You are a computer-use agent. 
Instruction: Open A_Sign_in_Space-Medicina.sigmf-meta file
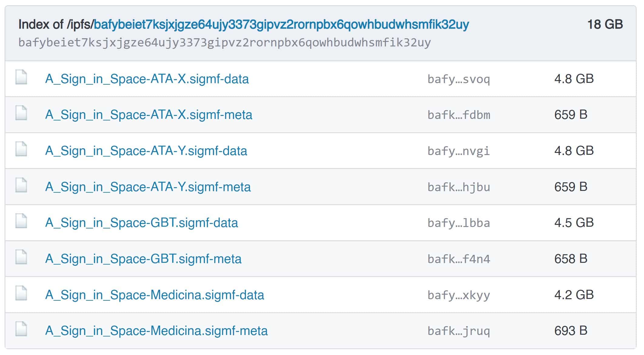(x=156, y=331)
